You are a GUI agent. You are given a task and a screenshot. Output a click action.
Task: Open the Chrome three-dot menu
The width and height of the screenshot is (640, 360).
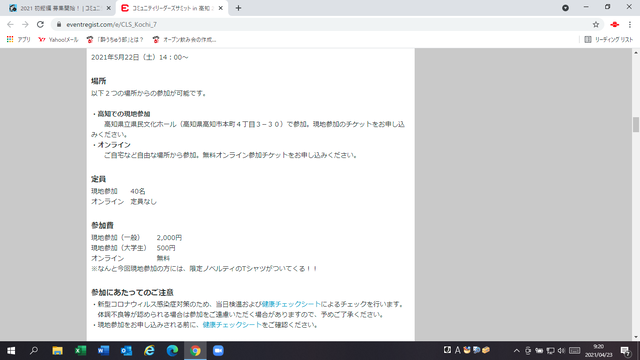(x=630, y=24)
